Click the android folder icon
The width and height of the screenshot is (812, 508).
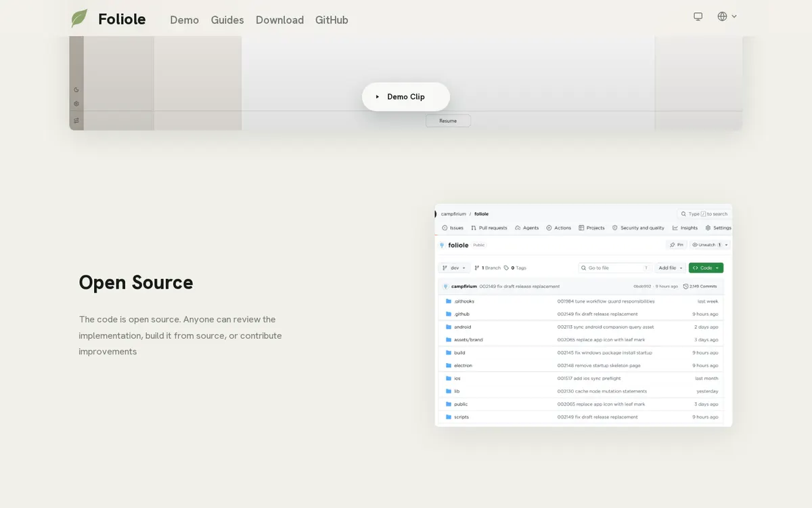click(448, 327)
